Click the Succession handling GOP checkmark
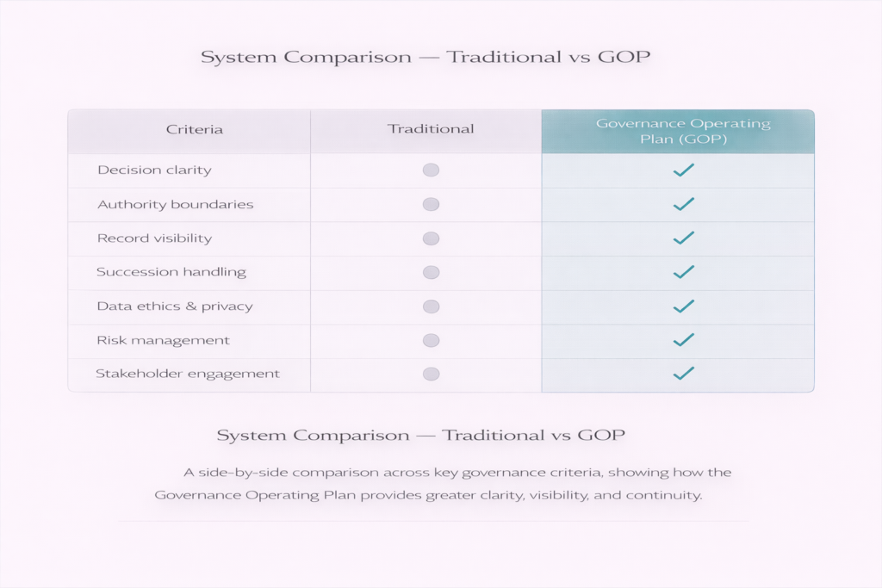 (683, 272)
